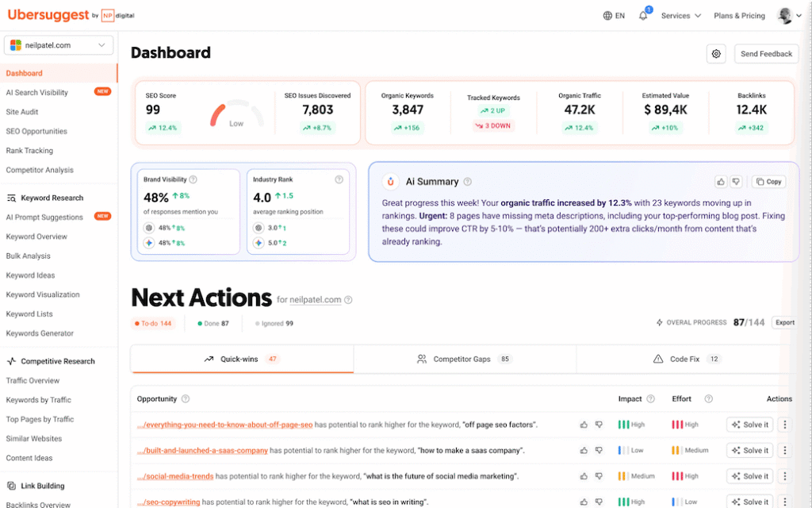Click help icon next to Ai Summary
The height and width of the screenshot is (508, 812).
[468, 182]
